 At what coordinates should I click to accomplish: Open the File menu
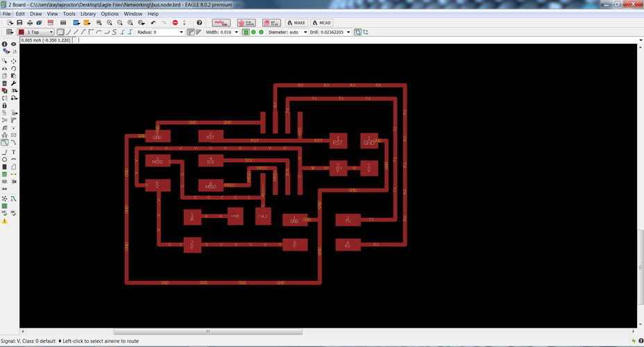coord(6,14)
